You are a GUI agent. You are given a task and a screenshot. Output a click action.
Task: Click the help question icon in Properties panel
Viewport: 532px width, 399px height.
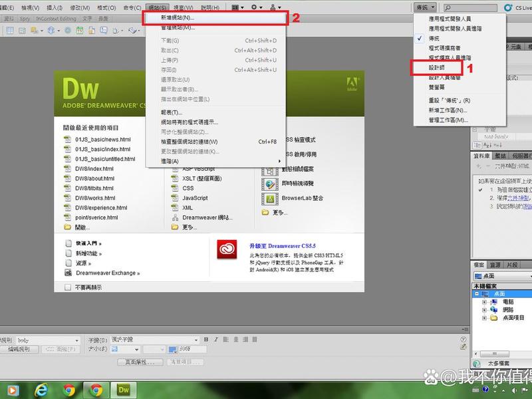(x=463, y=339)
